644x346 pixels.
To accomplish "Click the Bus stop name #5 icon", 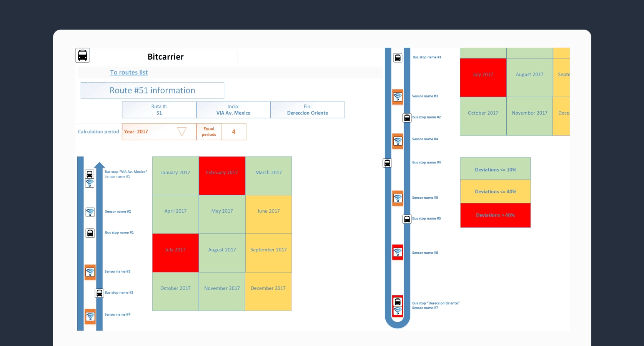I will click(407, 219).
